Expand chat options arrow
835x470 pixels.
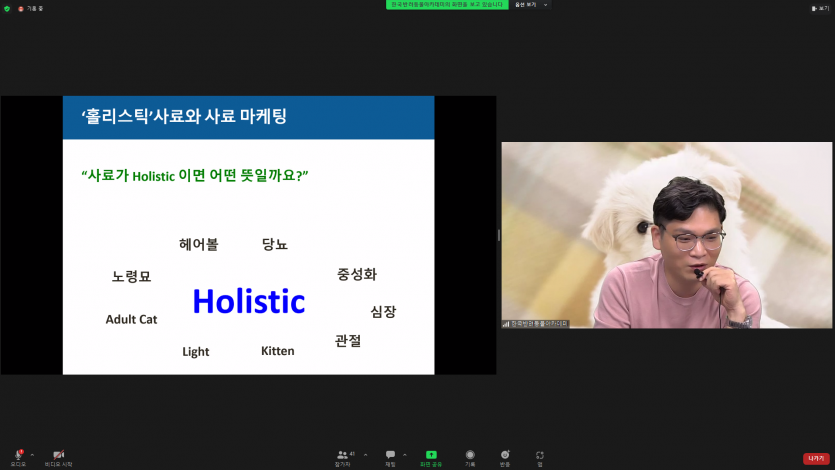click(x=405, y=455)
